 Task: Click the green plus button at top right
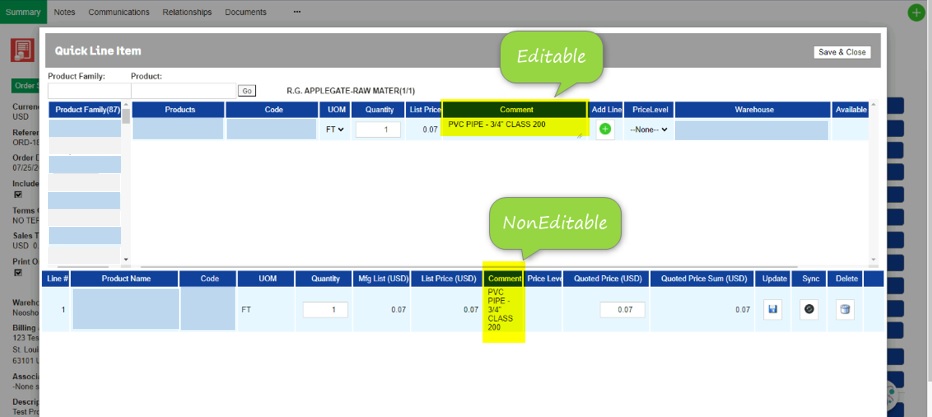(x=915, y=12)
